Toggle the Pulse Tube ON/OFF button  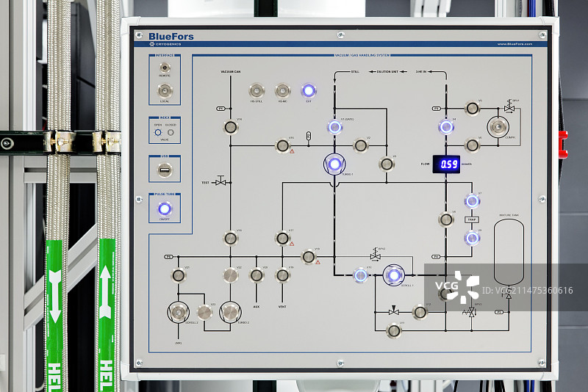(165, 209)
